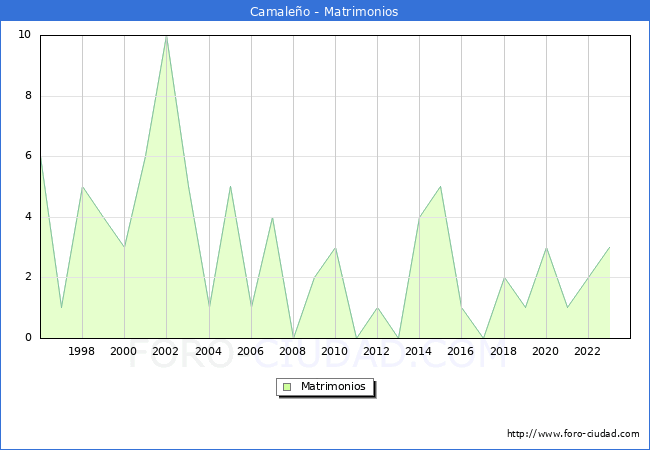This screenshot has width=650, height=450.
Task: Select the 2014 x-axis label
Action: [418, 351]
